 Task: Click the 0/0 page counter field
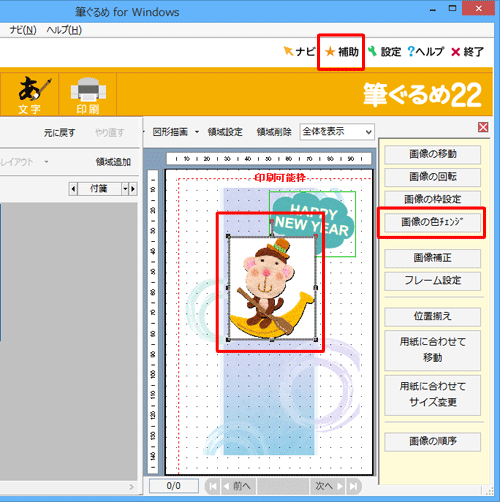coord(174,486)
